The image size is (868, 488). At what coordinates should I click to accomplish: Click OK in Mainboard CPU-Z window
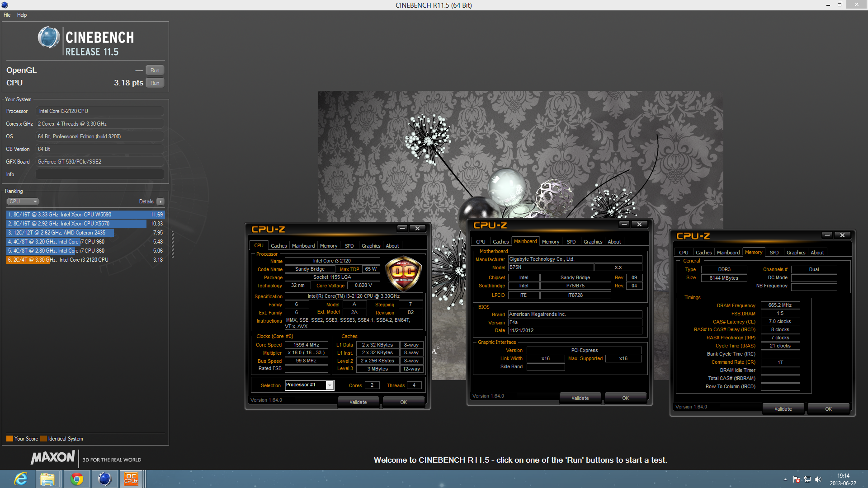pos(626,398)
